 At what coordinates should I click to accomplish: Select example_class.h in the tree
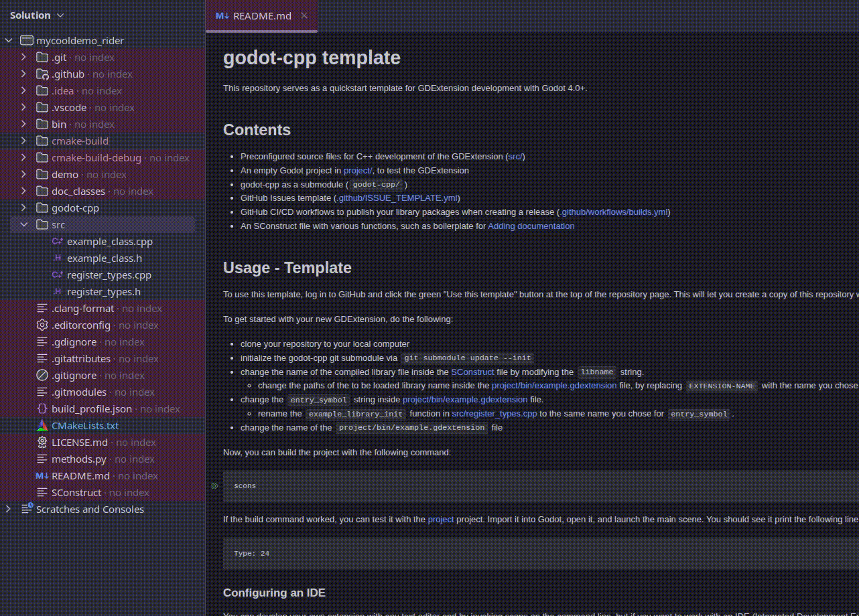coord(105,258)
